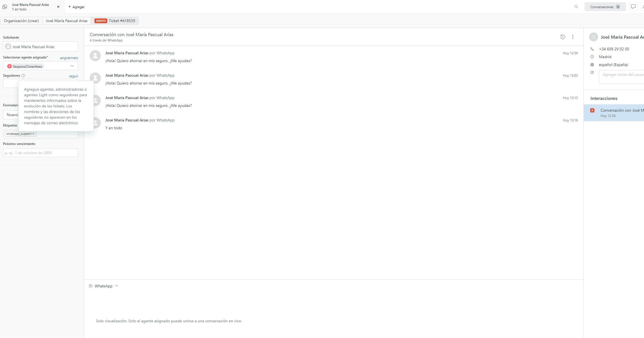The width and height of the screenshot is (644, 338).
Task: Remove the whatsapp_support tag
Action: pyautogui.click(x=33, y=134)
